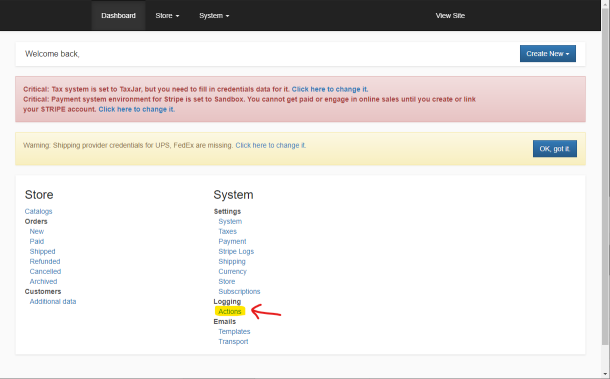This screenshot has width=610, height=379.
Task: Open Subscriptions settings link
Action: point(239,291)
